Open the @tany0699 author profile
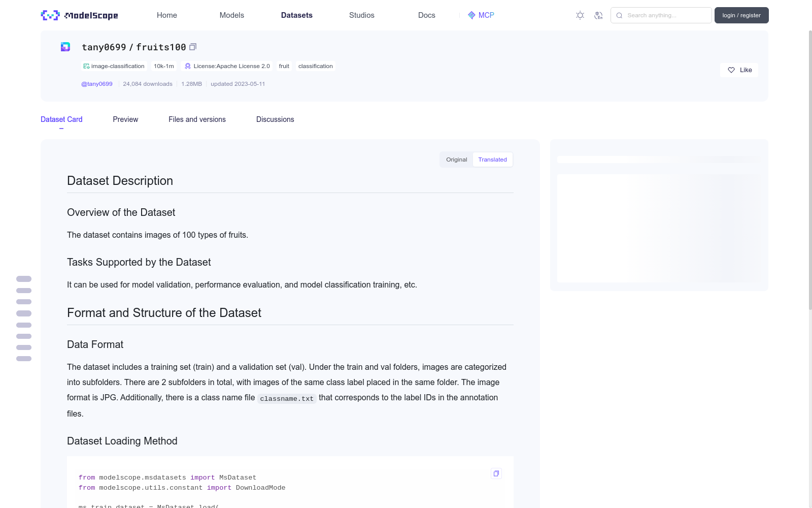This screenshot has width=812, height=508. pos(97,84)
